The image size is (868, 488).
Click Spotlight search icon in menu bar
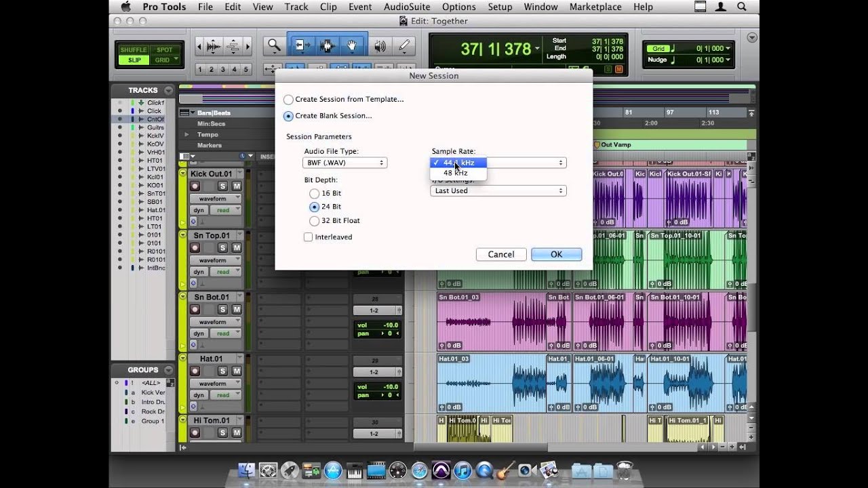point(743,7)
